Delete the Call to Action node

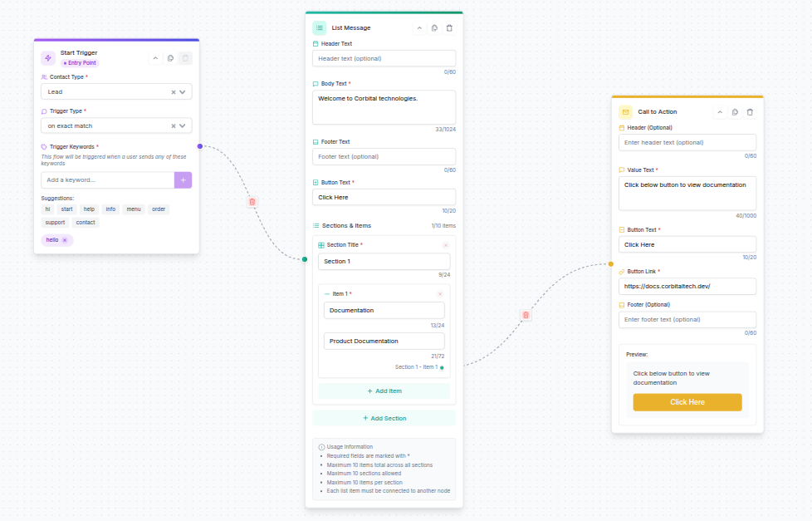pyautogui.click(x=750, y=112)
